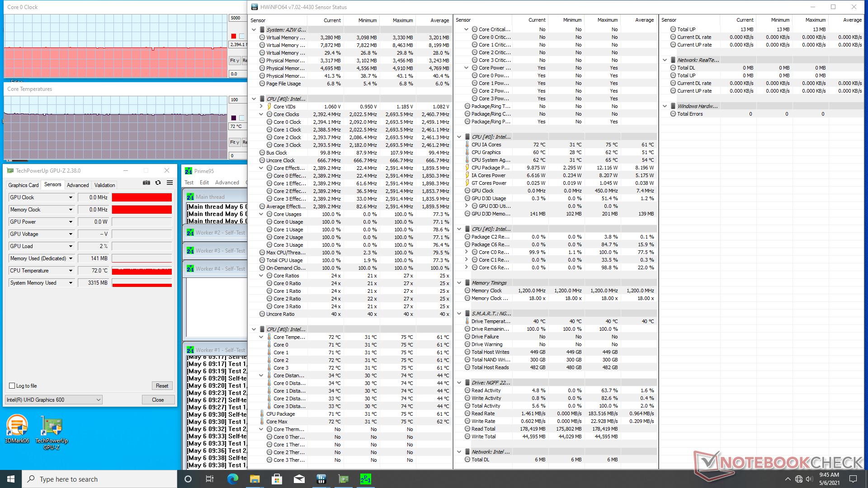Enable the Log to file checkbox
This screenshot has height=488, width=868.
tap(12, 386)
